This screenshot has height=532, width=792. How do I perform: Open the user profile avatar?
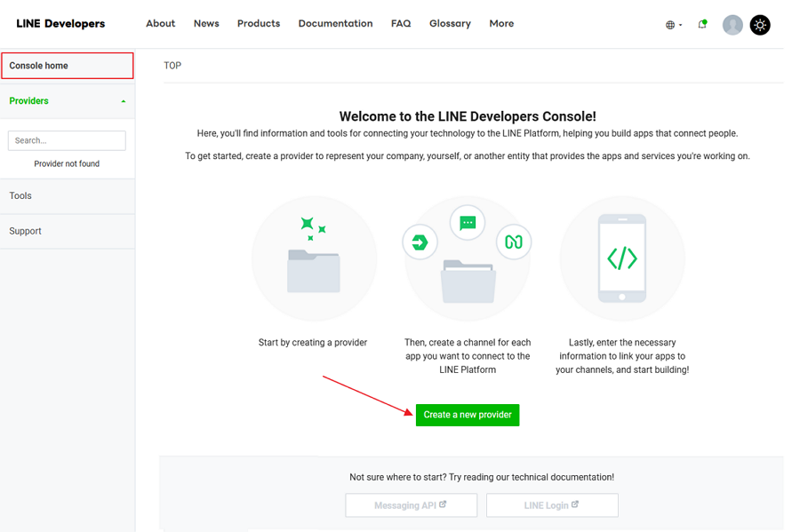732,25
